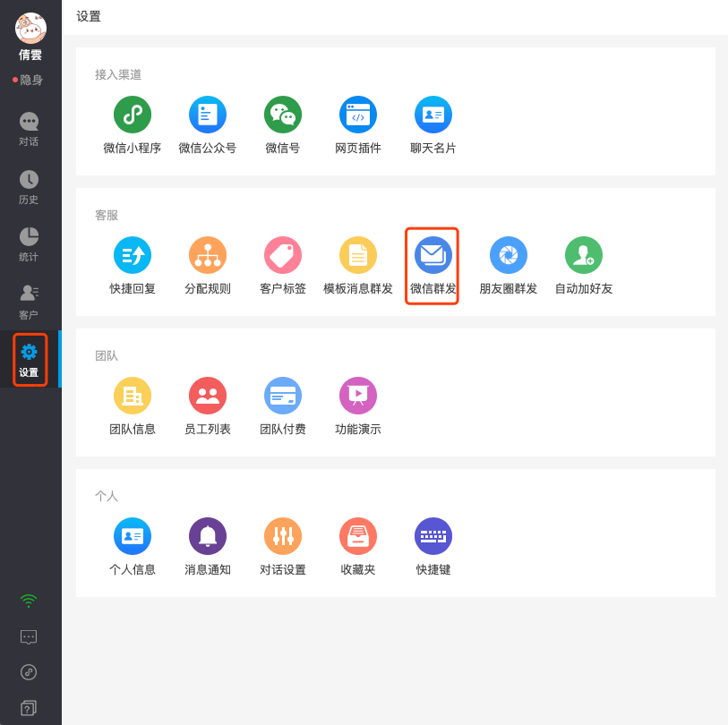This screenshot has width=728, height=725.
Task: Select the 聊天名片 card icon
Action: tap(433, 115)
